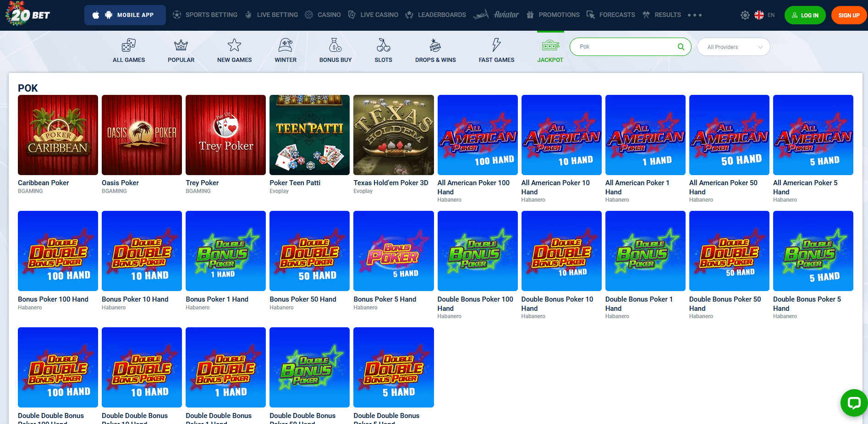The image size is (868, 424).
Task: Open Double Bonus Poker 50 Hand thumbnail
Action: (x=729, y=251)
